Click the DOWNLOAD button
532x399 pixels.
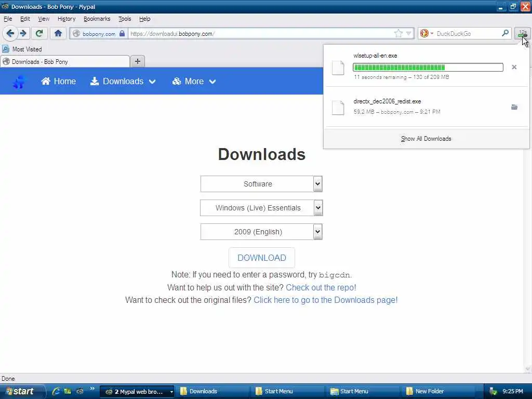(x=262, y=258)
